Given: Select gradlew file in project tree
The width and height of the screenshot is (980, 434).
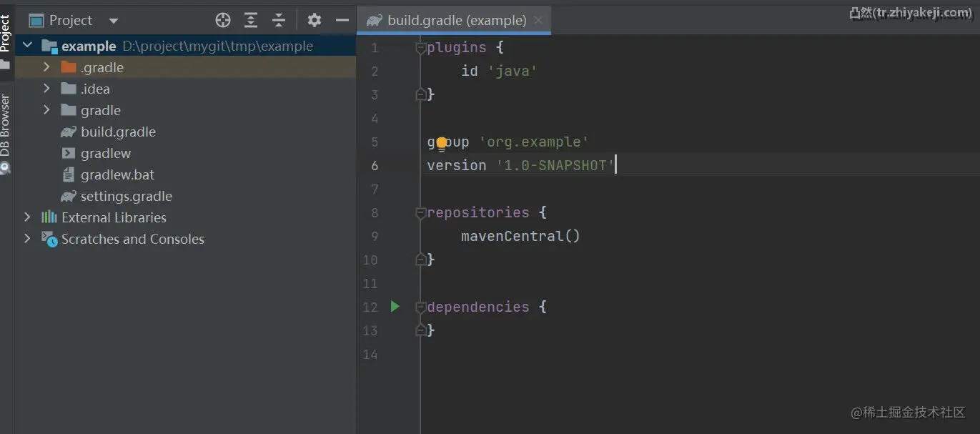Looking at the screenshot, I should click(x=186, y=153).
